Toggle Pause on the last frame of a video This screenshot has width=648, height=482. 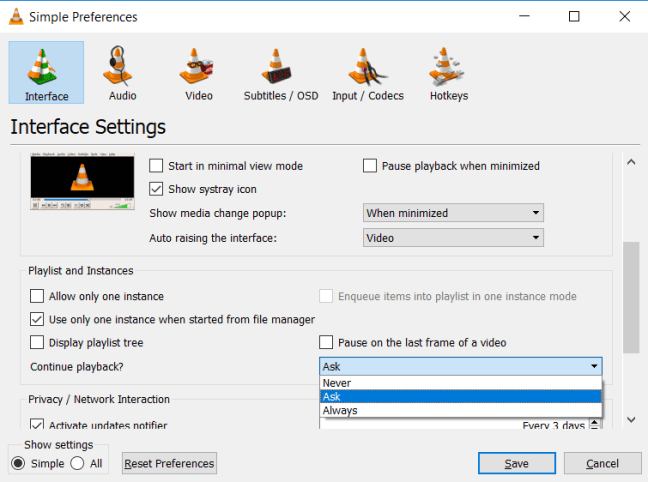click(x=326, y=342)
